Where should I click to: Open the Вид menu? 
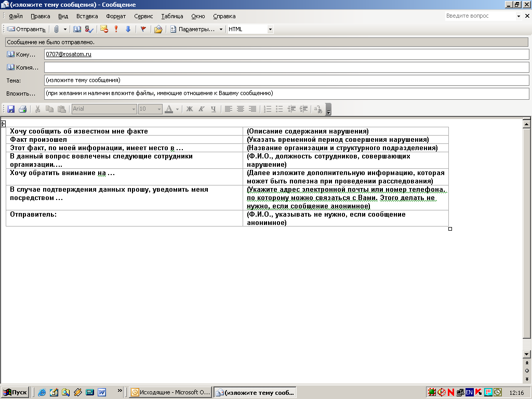click(x=63, y=16)
